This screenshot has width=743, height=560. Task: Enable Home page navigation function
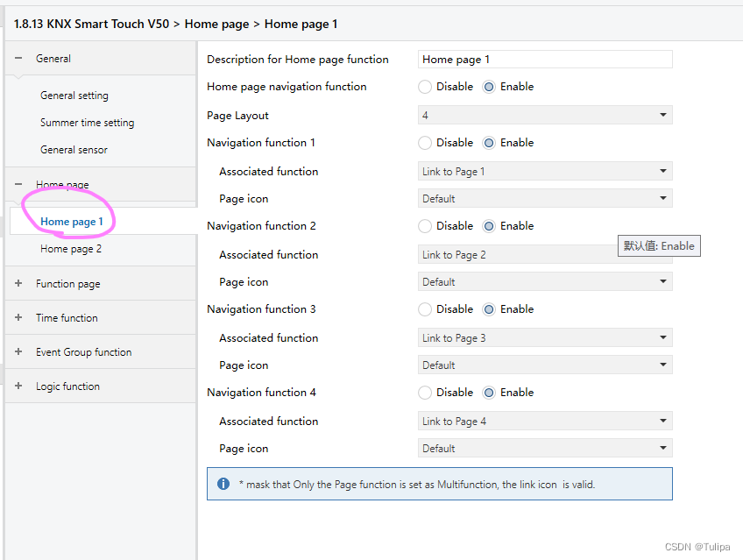489,87
